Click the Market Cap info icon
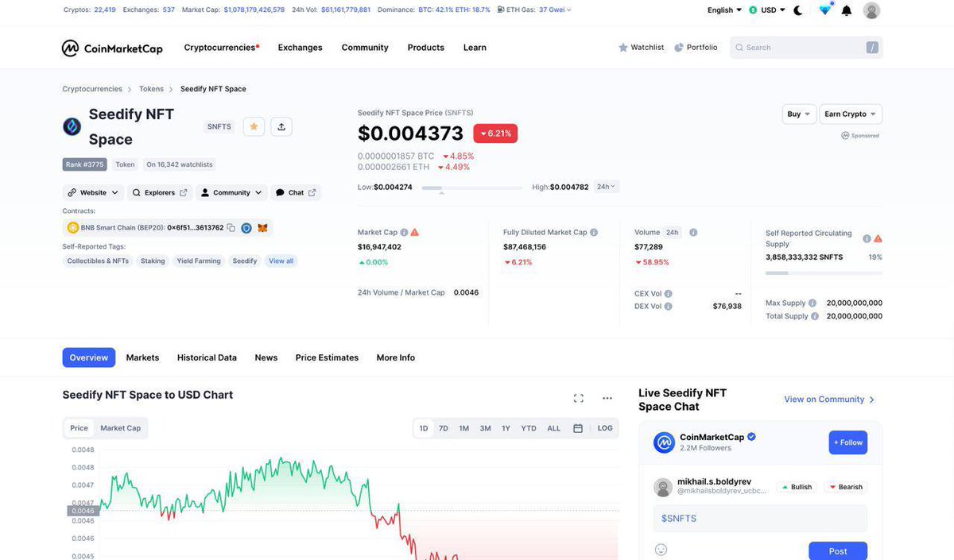The image size is (954, 560). click(x=404, y=233)
